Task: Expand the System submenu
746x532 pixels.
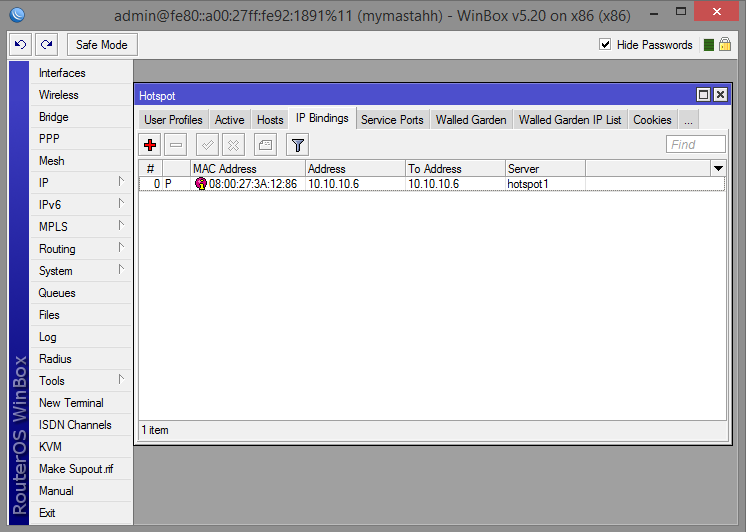Action: point(121,269)
